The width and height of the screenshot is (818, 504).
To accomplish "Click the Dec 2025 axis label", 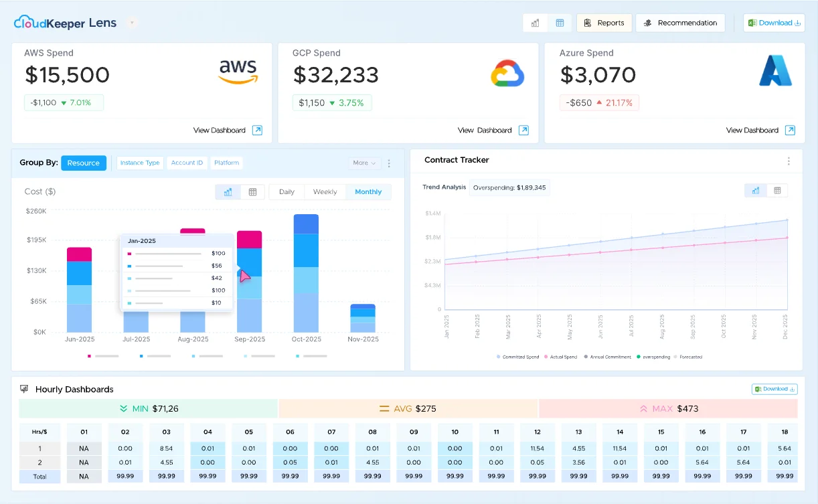I will 785,326.
